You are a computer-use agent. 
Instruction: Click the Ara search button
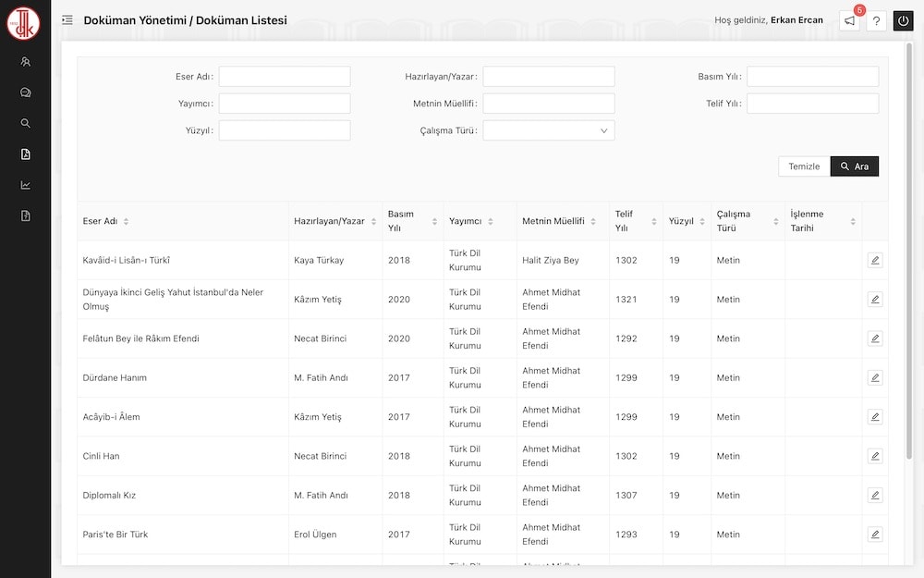pos(854,166)
